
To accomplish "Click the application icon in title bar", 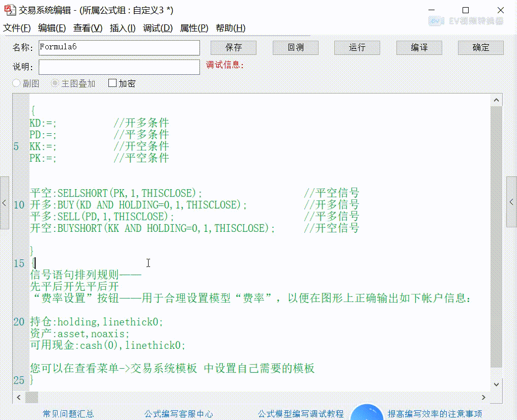I will coord(10,10).
